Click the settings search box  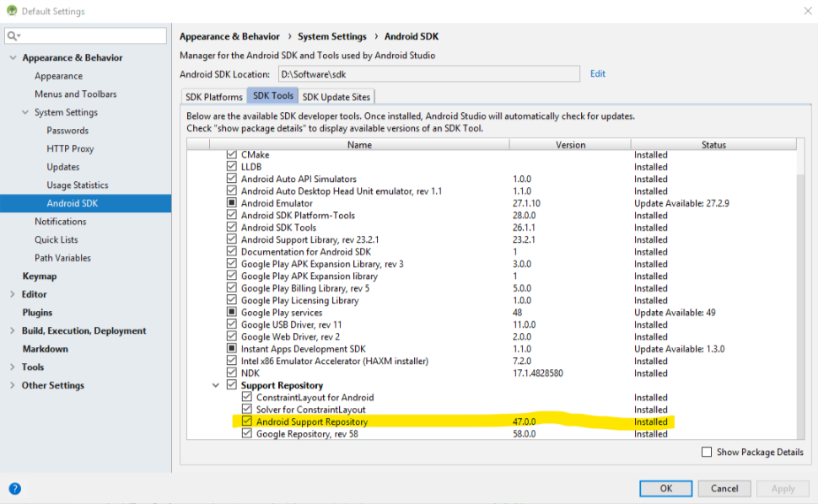(85, 36)
